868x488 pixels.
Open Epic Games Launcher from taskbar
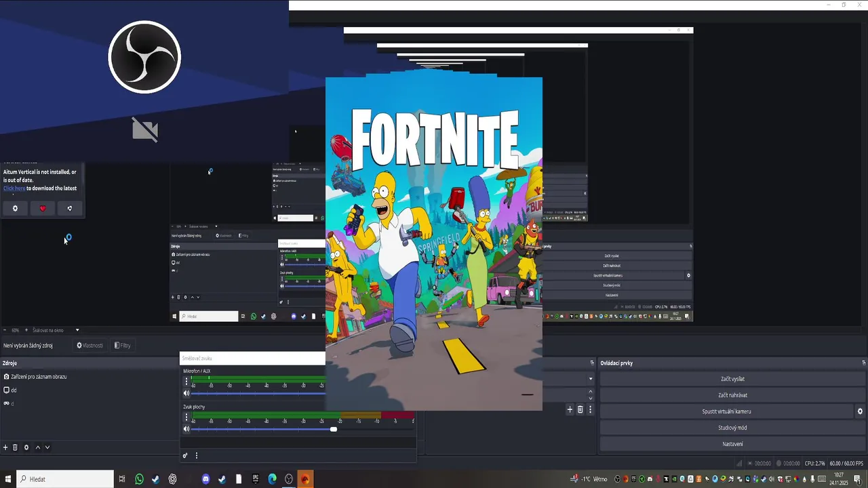256,479
